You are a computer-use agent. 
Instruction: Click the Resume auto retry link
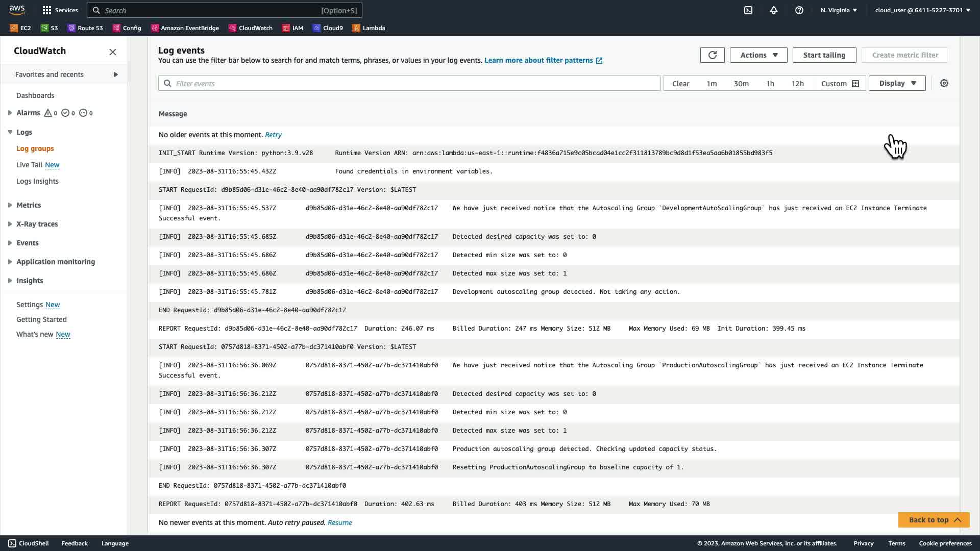coord(339,522)
